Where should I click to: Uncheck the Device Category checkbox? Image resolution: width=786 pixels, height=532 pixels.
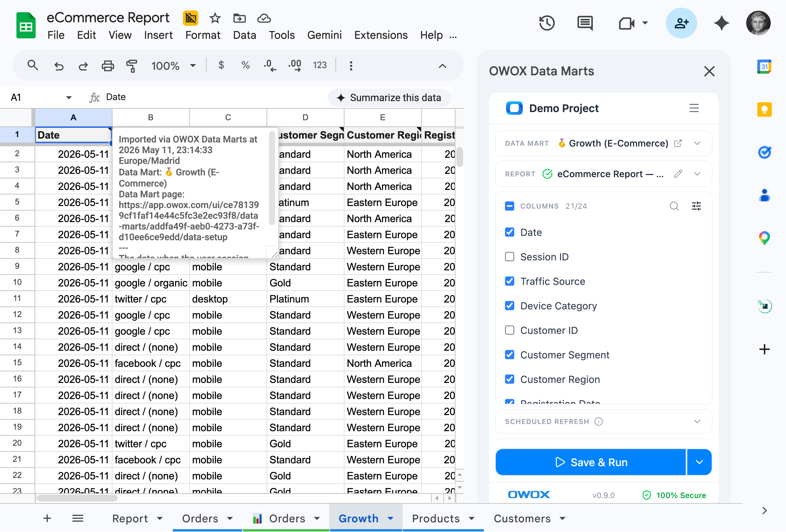point(509,306)
